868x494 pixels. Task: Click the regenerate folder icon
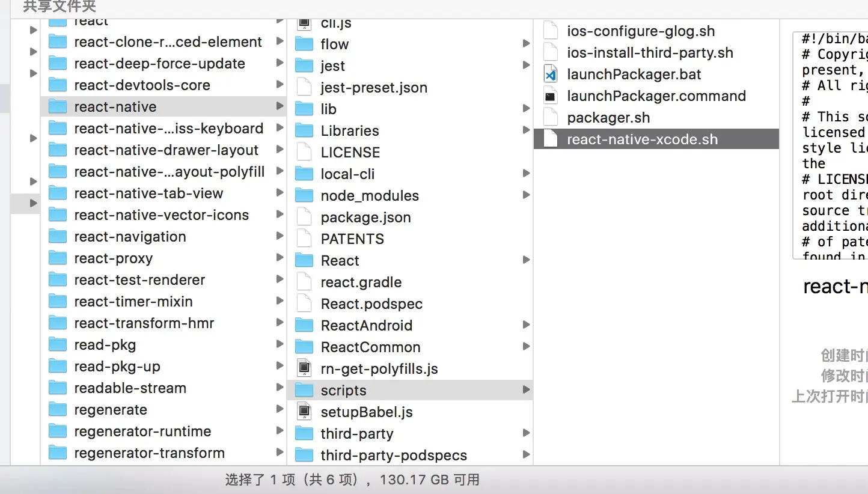[58, 410]
